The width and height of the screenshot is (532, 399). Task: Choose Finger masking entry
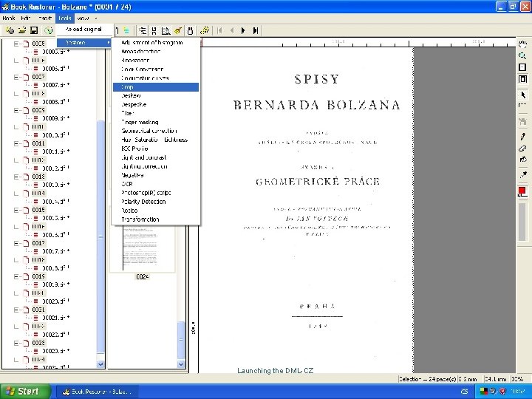[x=156, y=122]
